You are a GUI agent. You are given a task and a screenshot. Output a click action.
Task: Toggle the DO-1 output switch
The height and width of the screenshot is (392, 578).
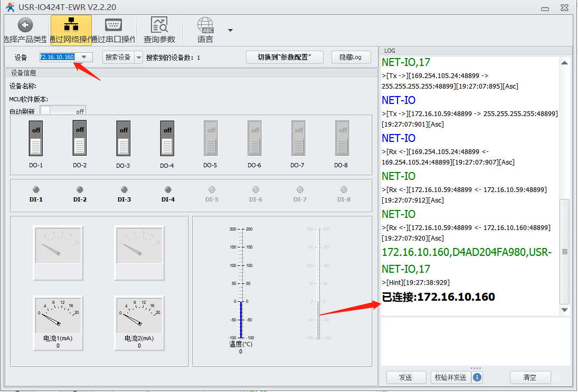click(36, 139)
